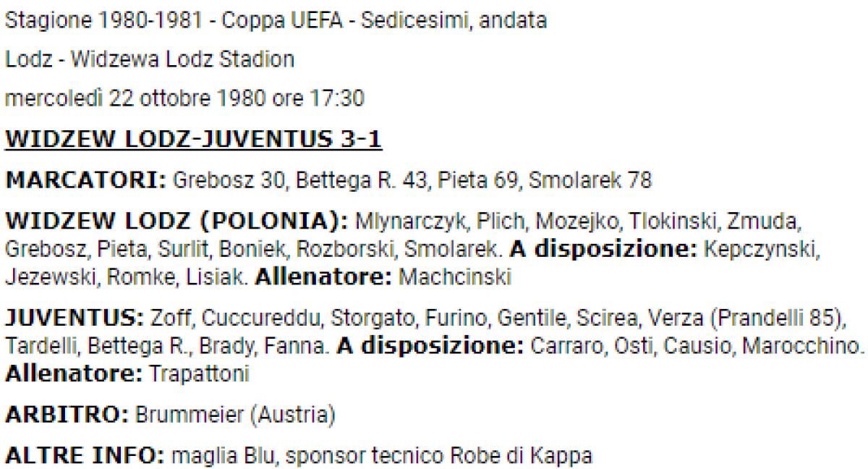Click scorer 'Smolarek 78' in scorers line
Image resolution: width=868 pixels, height=469 pixels.
pos(590,179)
